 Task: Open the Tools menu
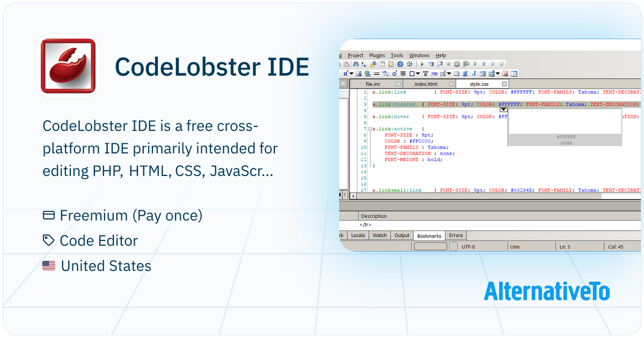point(397,55)
